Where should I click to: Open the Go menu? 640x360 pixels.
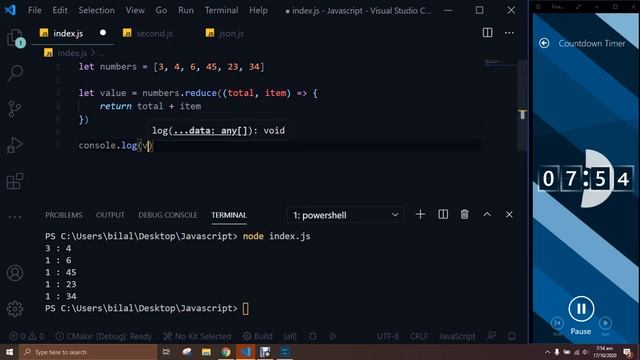161,10
